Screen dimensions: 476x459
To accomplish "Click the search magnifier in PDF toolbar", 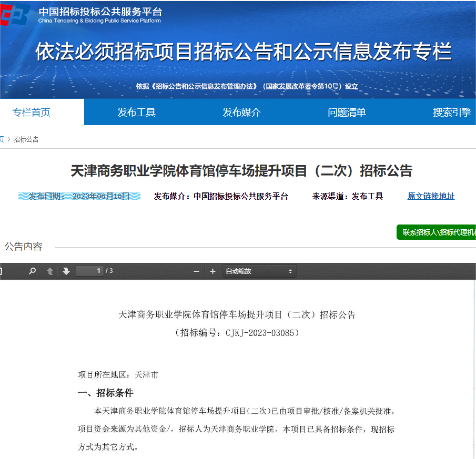I will 33,271.
